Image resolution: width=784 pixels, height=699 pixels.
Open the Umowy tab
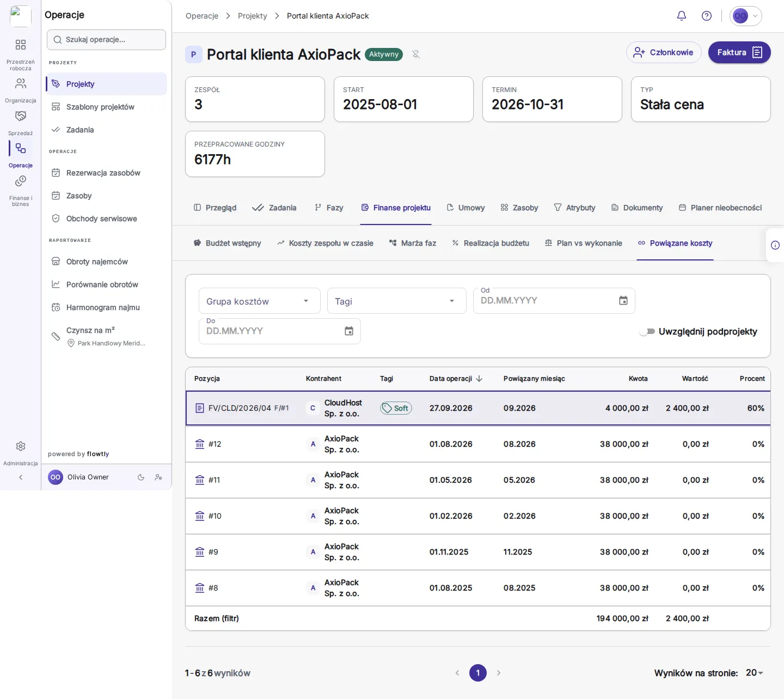[x=465, y=208]
